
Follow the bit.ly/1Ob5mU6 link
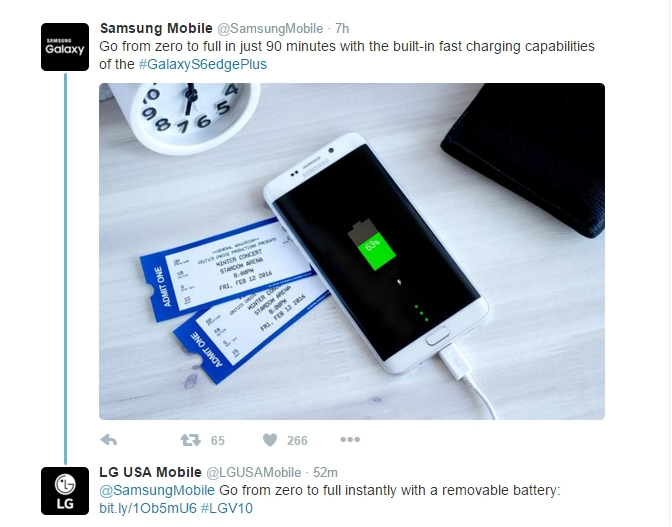click(148, 509)
